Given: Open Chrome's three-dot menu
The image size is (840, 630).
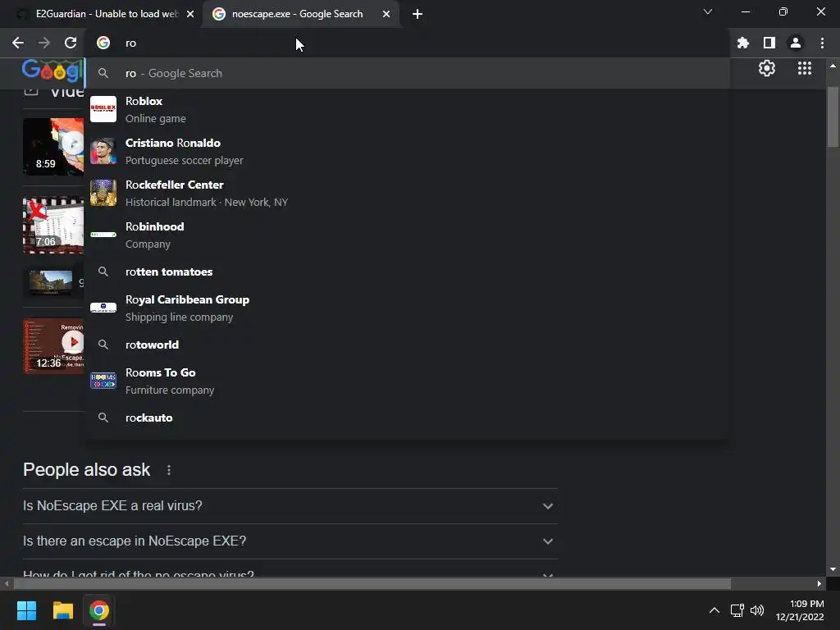Looking at the screenshot, I should [x=822, y=43].
